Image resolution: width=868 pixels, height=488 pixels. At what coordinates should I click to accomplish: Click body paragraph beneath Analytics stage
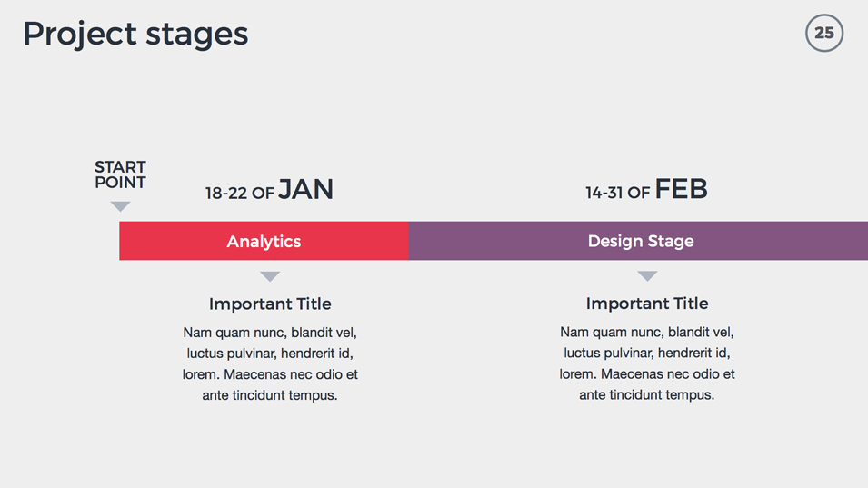[270, 364]
